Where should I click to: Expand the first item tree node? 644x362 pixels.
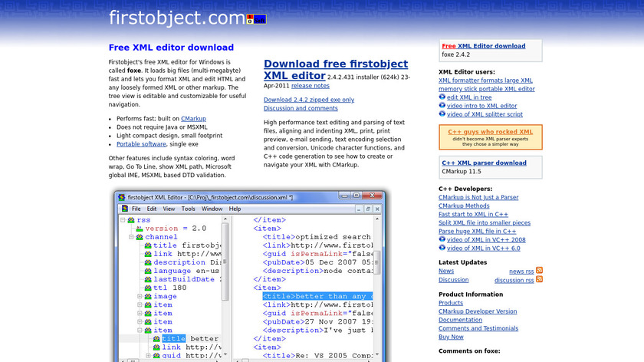140,305
